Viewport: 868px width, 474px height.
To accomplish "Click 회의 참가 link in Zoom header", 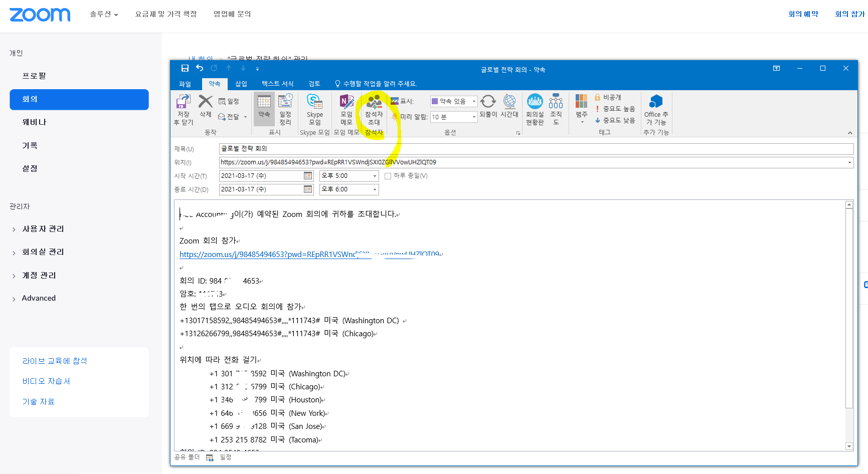I will (x=850, y=14).
